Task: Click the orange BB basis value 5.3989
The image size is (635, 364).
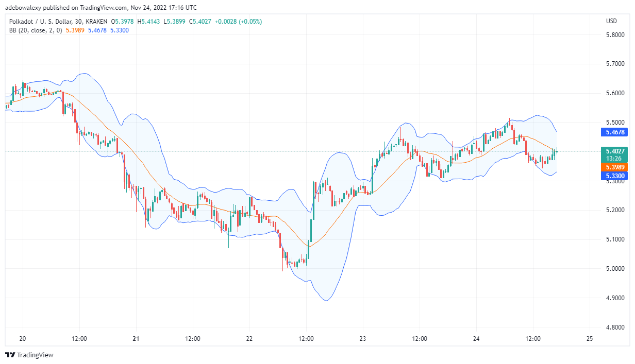Action: [x=75, y=30]
